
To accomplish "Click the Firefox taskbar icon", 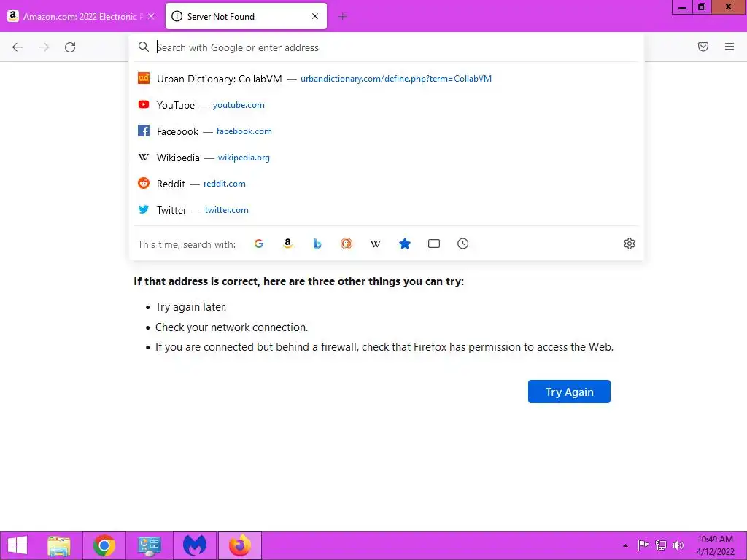I will pyautogui.click(x=240, y=545).
